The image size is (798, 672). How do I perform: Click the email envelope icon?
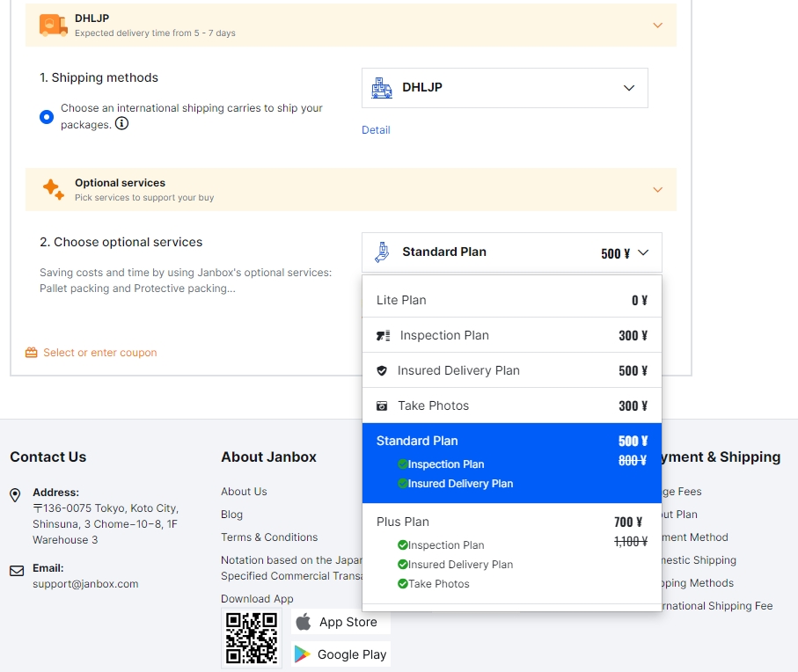(17, 571)
